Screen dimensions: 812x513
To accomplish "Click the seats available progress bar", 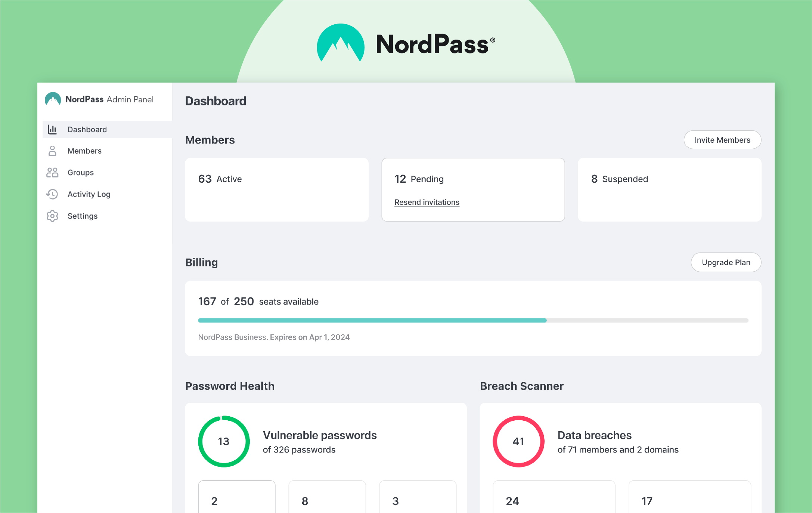I will [x=473, y=321].
